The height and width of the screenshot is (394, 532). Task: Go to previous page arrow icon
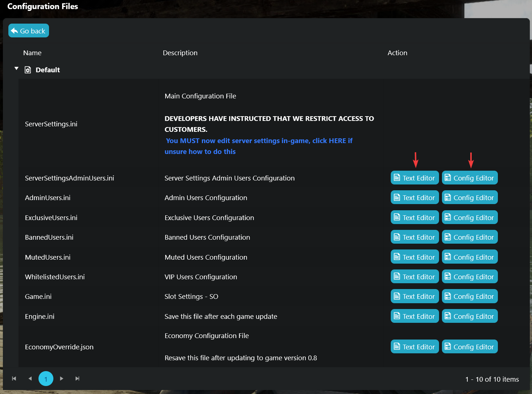[30, 378]
